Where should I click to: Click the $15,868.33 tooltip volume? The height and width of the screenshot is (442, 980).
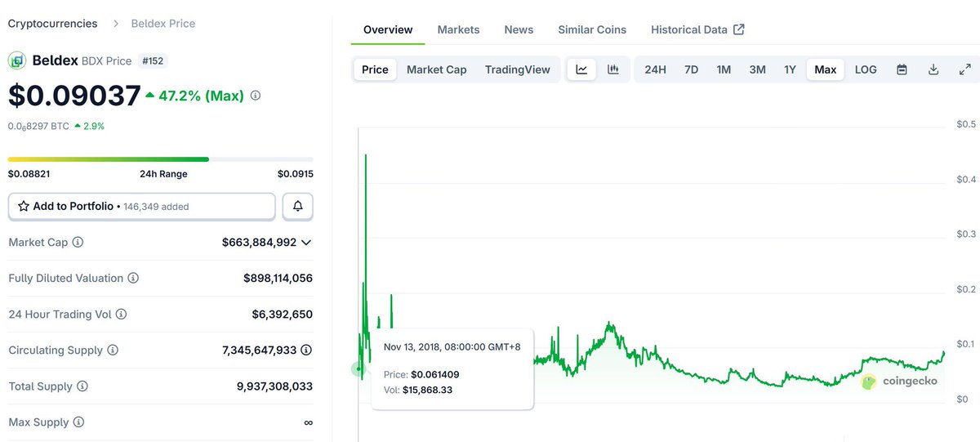(427, 390)
